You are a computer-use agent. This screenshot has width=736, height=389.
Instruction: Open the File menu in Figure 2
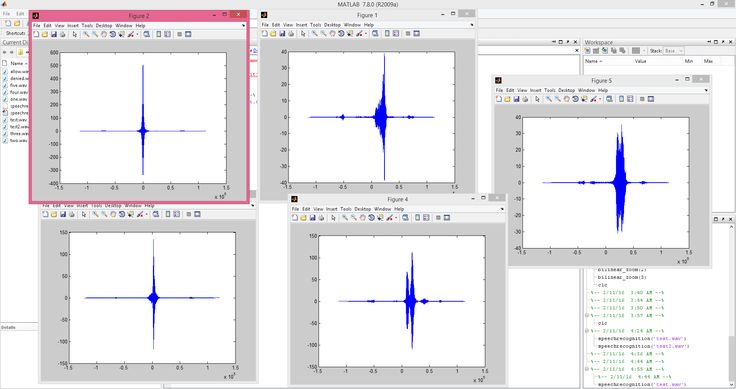point(37,25)
